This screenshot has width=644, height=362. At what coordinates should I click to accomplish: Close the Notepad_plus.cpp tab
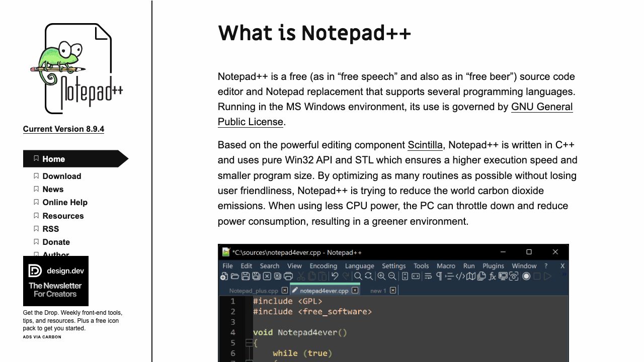(285, 290)
